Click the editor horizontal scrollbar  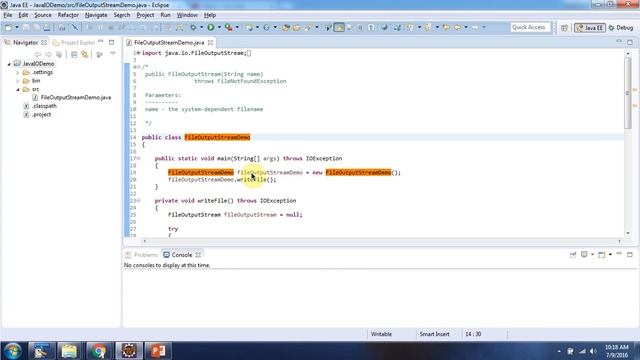click(382, 241)
